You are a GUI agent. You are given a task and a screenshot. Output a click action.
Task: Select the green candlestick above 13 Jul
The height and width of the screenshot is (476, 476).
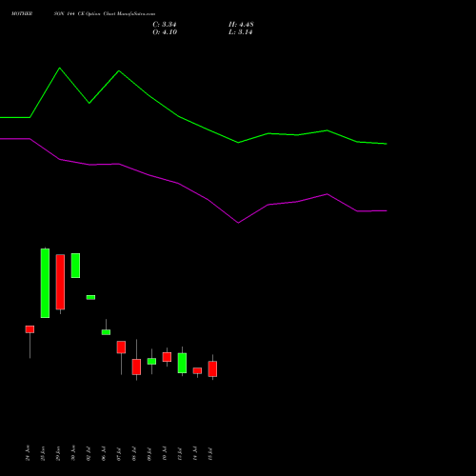tap(182, 363)
